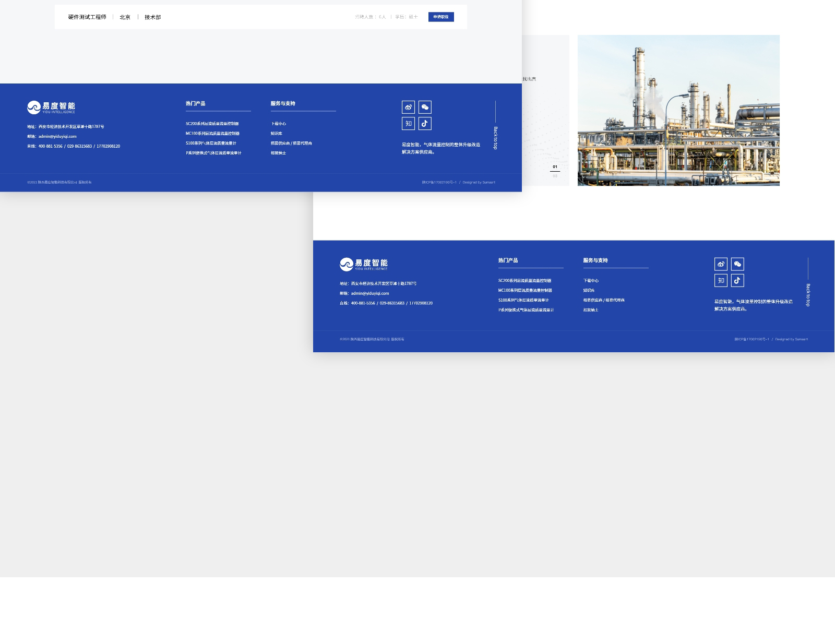Click the Weibo icon in the upper footer
This screenshot has height=644, width=835.
point(408,108)
